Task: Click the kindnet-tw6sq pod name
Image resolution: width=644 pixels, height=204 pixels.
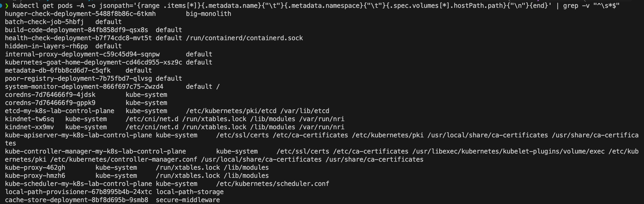Action: click(x=29, y=119)
